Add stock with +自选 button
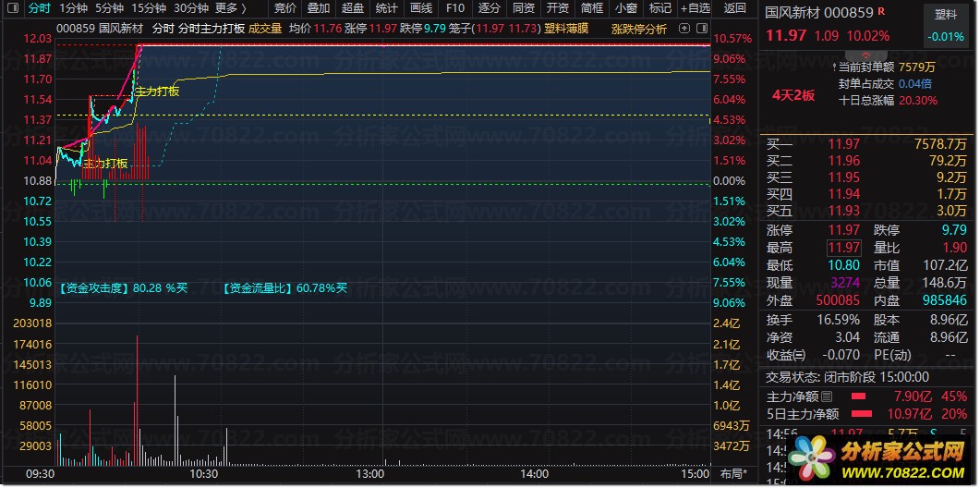Image resolution: width=980 pixels, height=488 pixels. (x=696, y=8)
